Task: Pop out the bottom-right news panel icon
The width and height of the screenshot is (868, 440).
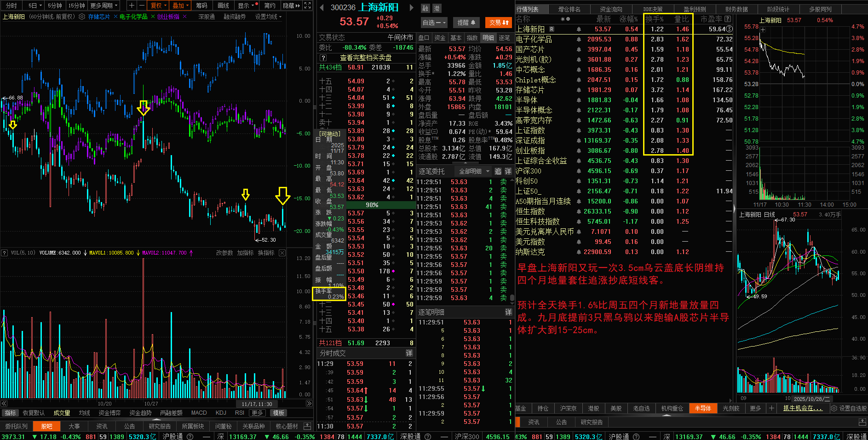Action: tap(862, 422)
